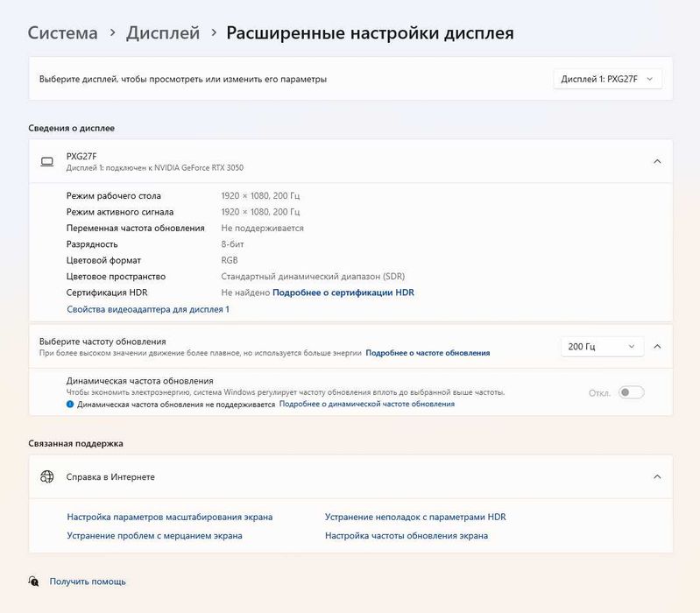Click the Режим активного сигнала label
Viewport: 700px width, 613px height.
pyautogui.click(x=120, y=212)
